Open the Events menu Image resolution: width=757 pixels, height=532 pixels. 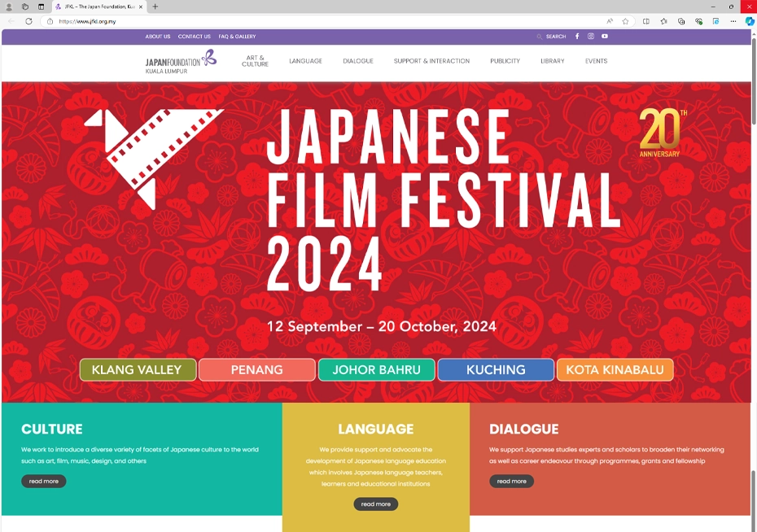click(x=596, y=61)
